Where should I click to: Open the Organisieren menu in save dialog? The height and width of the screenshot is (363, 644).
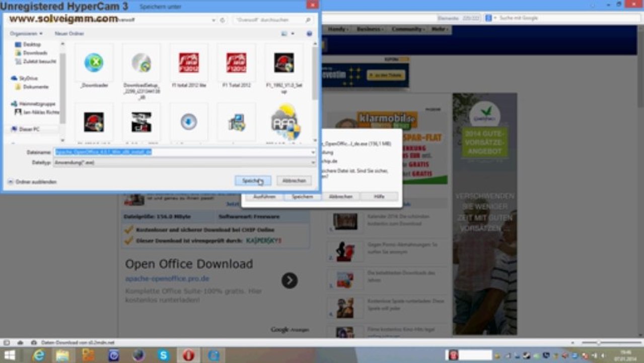click(26, 33)
